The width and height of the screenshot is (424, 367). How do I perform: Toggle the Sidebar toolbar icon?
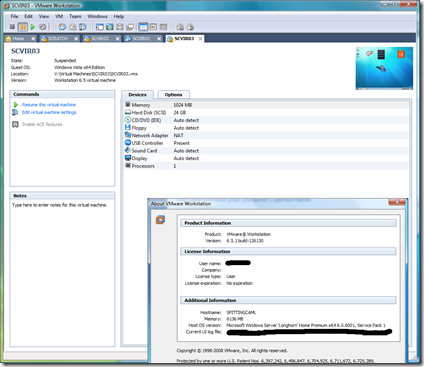coord(99,27)
